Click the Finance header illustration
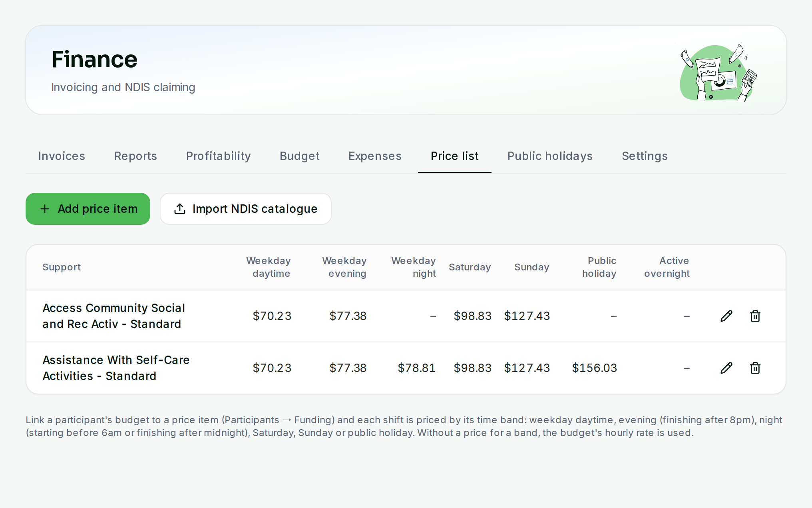 pyautogui.click(x=718, y=72)
